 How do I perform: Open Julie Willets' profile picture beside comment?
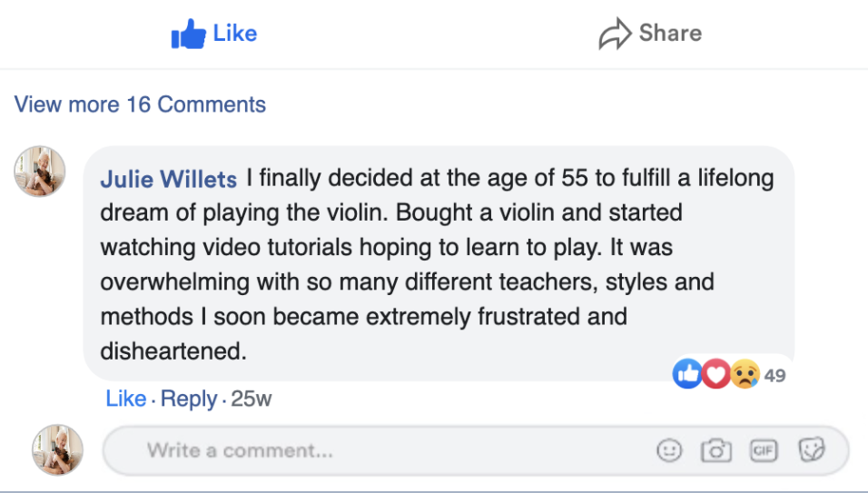coord(40,172)
